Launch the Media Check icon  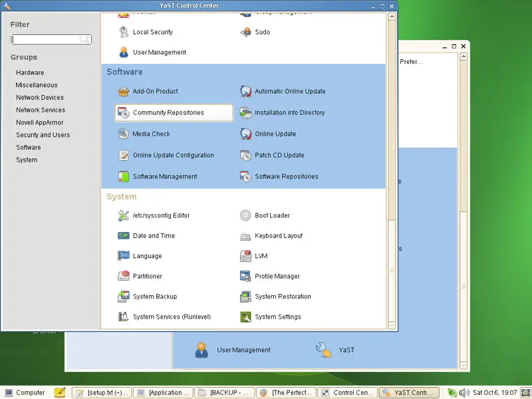click(124, 134)
